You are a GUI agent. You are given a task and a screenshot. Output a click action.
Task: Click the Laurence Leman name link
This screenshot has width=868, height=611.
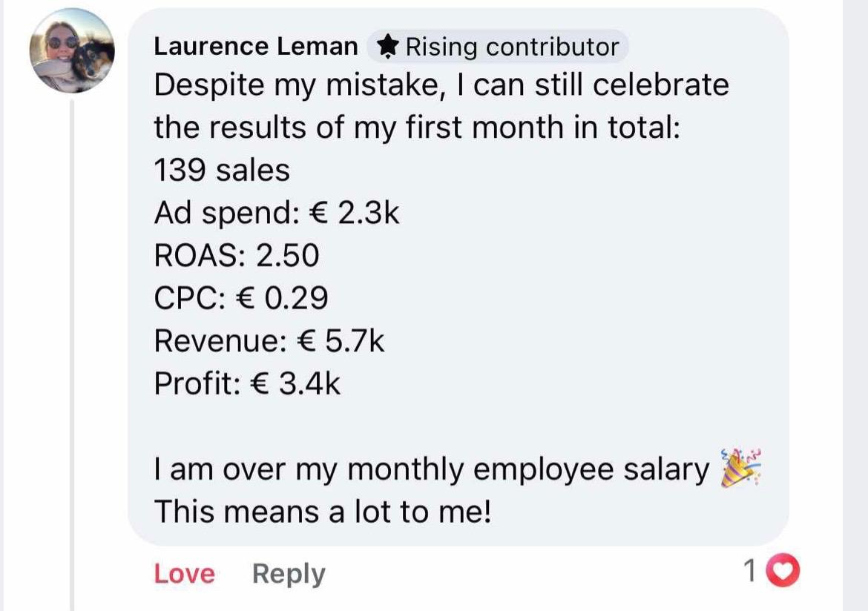click(x=255, y=47)
